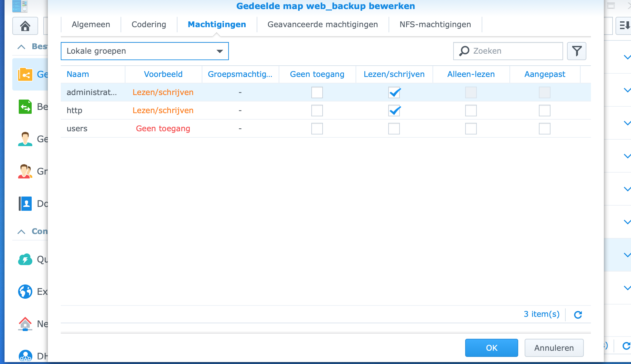The width and height of the screenshot is (631, 364).
Task: Click the OK button
Action: 492,348
